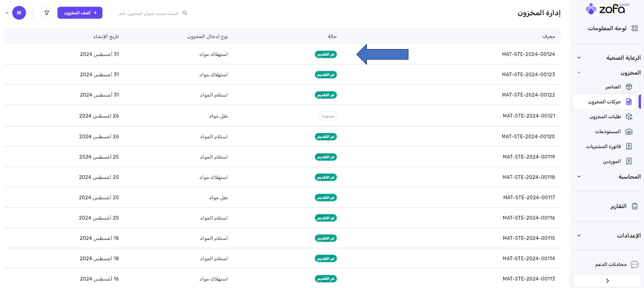
Task: Expand the الرعاية الصحية section
Action: coord(579,58)
